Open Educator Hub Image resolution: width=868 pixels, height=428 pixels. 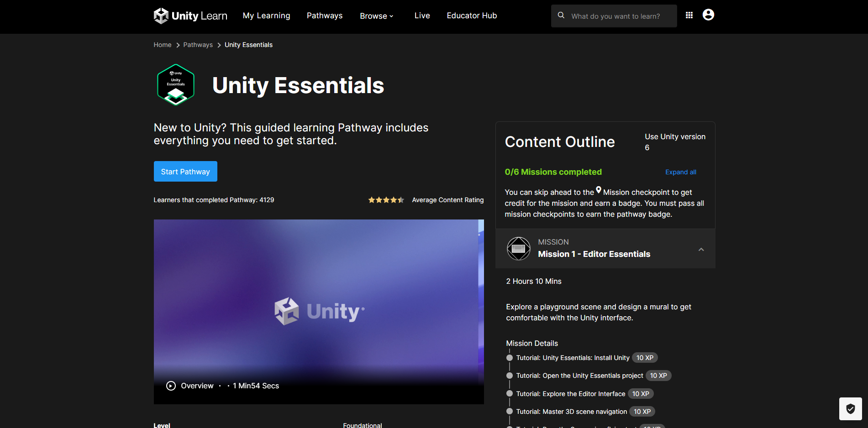point(472,16)
